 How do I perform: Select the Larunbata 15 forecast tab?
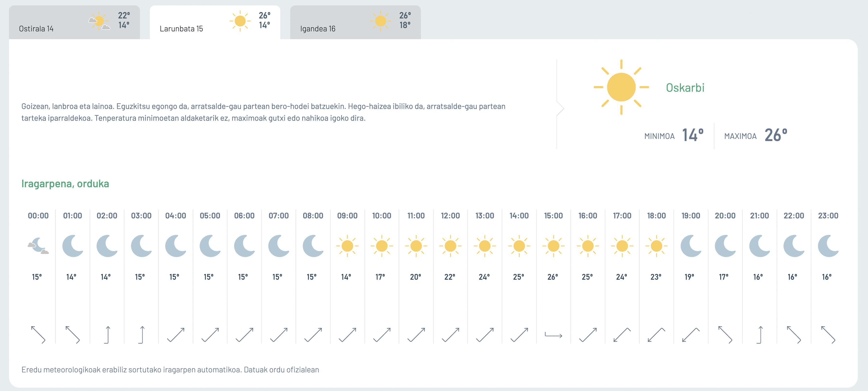click(x=215, y=22)
